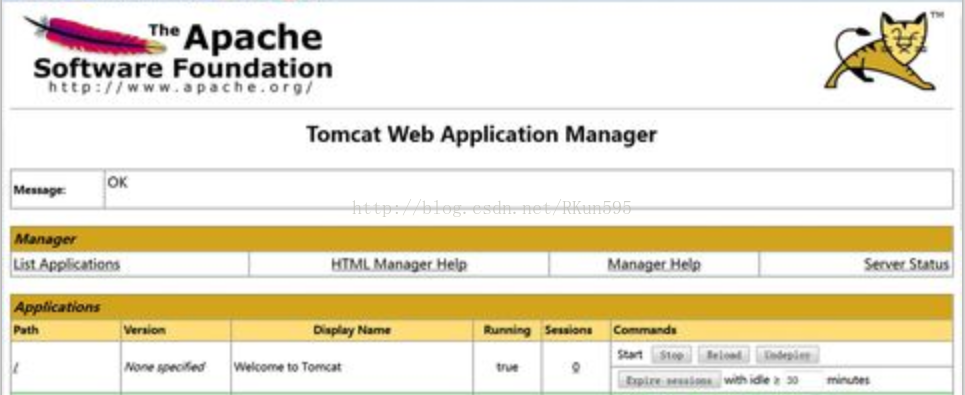Click the OK message text
Viewport: 965px width, 395px height.
(118, 182)
